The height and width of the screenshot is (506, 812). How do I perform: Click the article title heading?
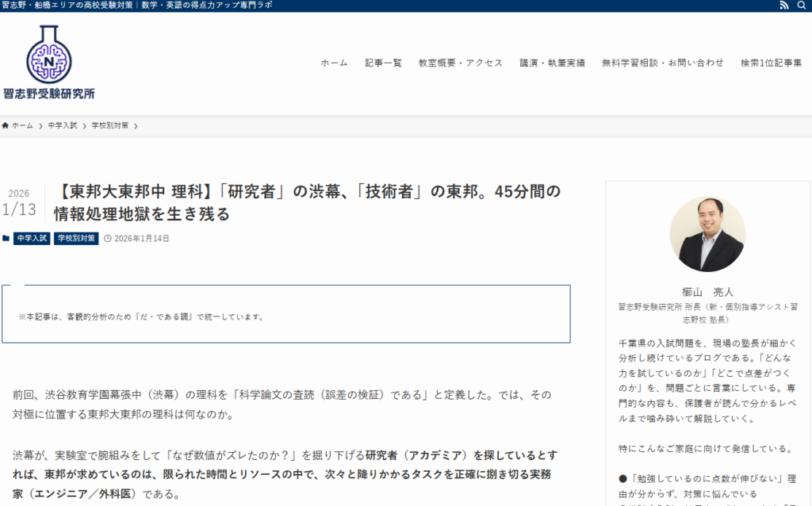click(308, 203)
